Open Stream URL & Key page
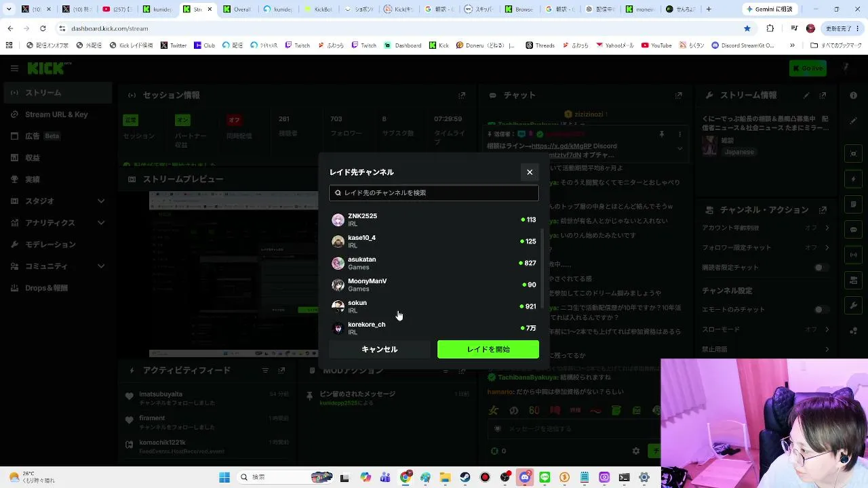The image size is (868, 488). click(x=58, y=115)
